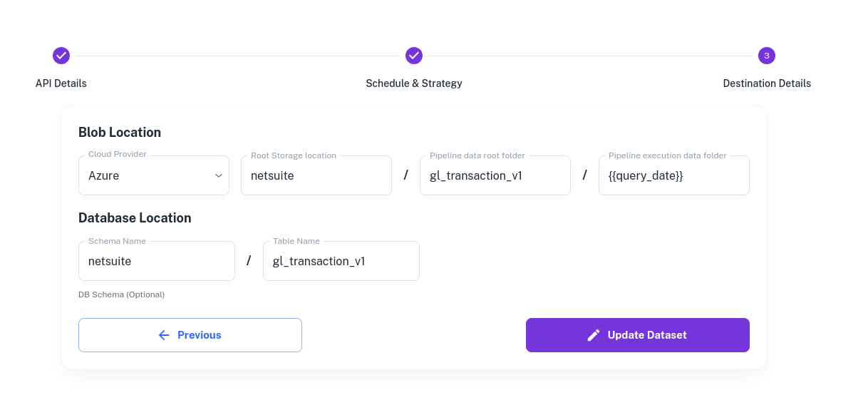Click the Previous button
868x410 pixels.
click(190, 335)
